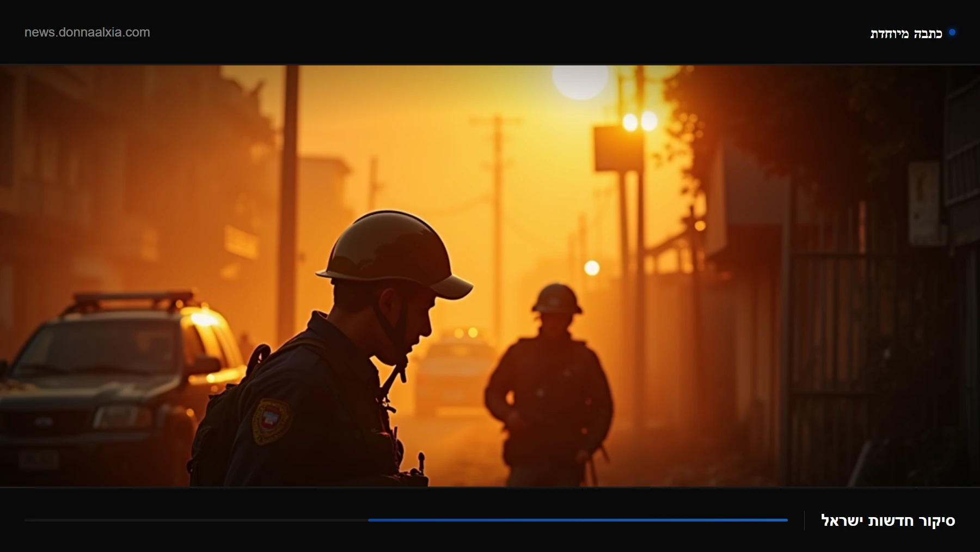
Task: Click the כתבה מיוחדת label
Action: point(906,33)
